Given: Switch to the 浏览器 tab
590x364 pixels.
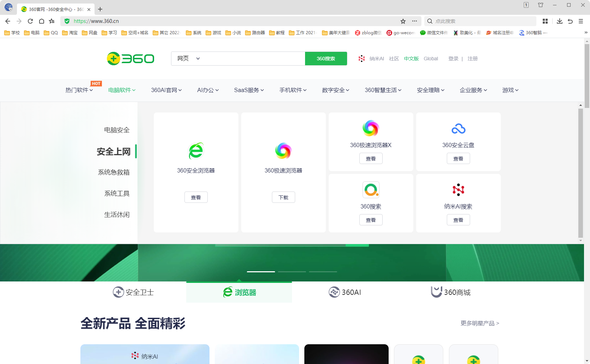Looking at the screenshot, I should [239, 292].
